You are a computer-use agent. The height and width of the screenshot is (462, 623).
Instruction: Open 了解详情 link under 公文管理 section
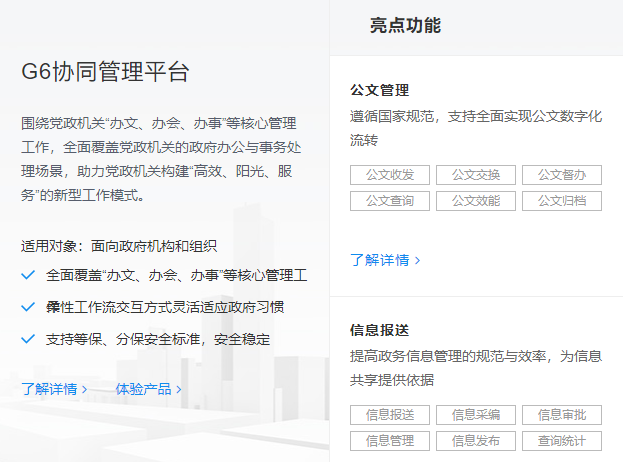click(385, 260)
